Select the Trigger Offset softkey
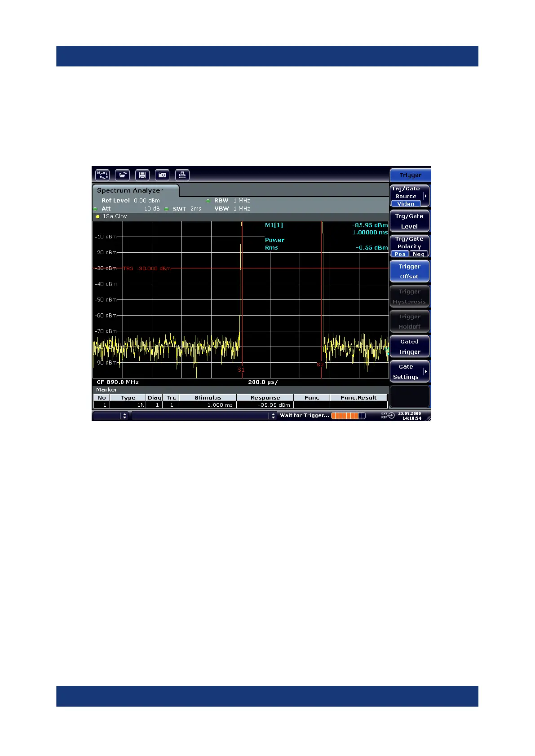The width and height of the screenshot is (535, 756). pyautogui.click(x=410, y=271)
